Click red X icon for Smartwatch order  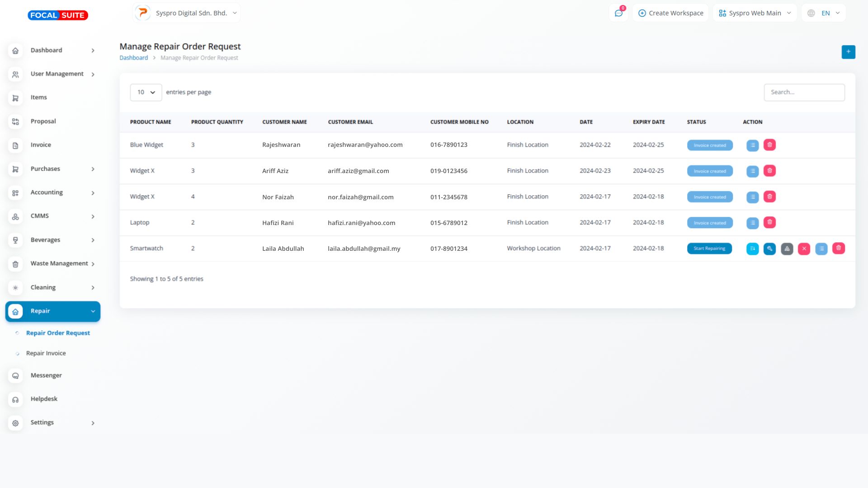click(x=804, y=249)
